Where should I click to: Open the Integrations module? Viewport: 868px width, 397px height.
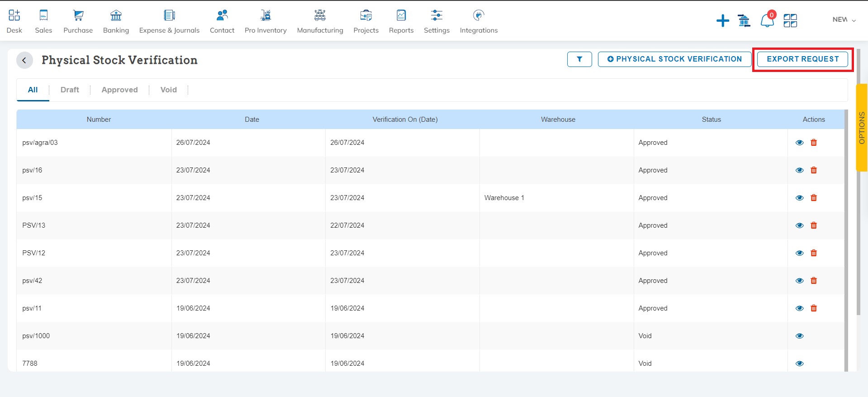click(x=479, y=21)
